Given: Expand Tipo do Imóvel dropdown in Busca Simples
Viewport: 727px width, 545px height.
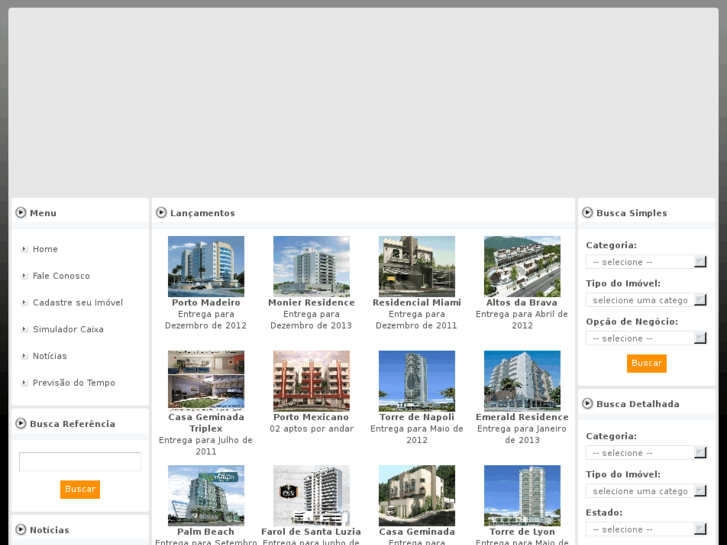Looking at the screenshot, I should point(646,300).
